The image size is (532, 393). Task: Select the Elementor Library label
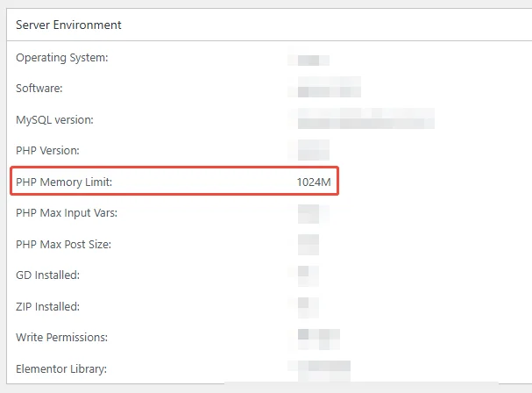point(61,368)
